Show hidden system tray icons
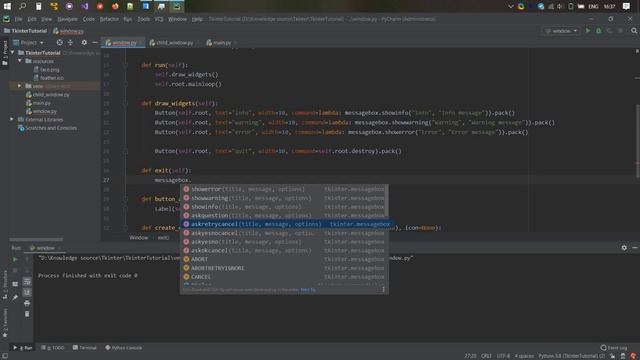The image size is (640, 360). click(x=511, y=7)
